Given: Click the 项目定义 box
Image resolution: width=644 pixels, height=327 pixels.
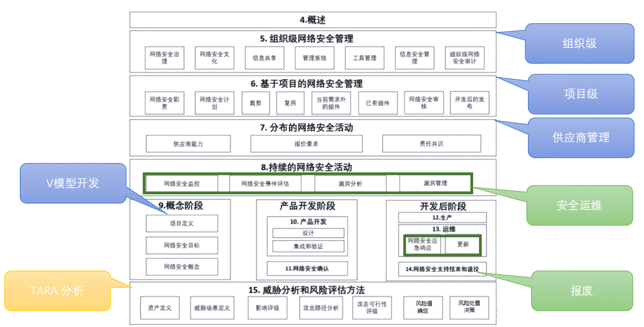Looking at the screenshot, I should [x=182, y=223].
